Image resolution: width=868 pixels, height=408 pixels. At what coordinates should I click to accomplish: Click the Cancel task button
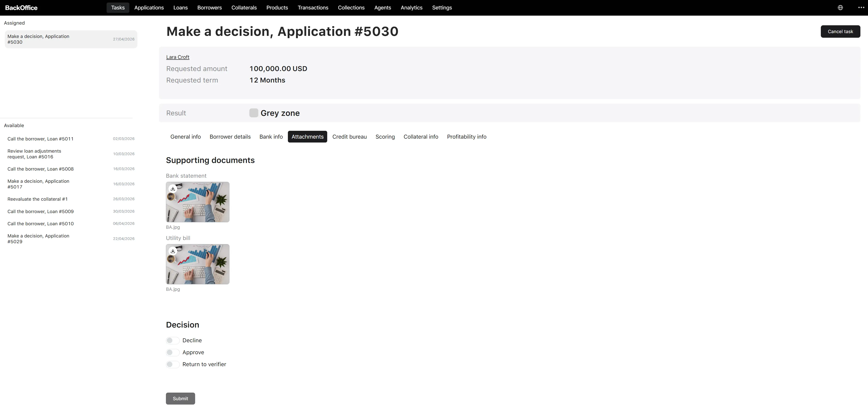[840, 32]
